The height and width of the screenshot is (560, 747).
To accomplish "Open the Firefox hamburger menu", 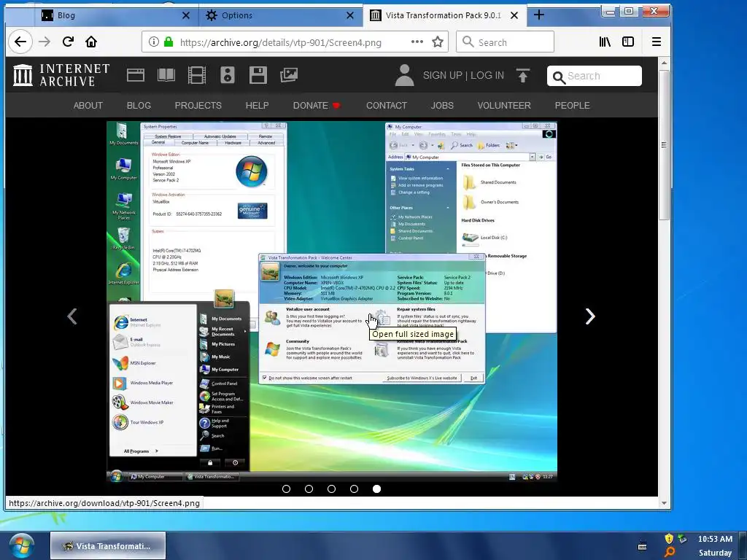I will point(656,42).
